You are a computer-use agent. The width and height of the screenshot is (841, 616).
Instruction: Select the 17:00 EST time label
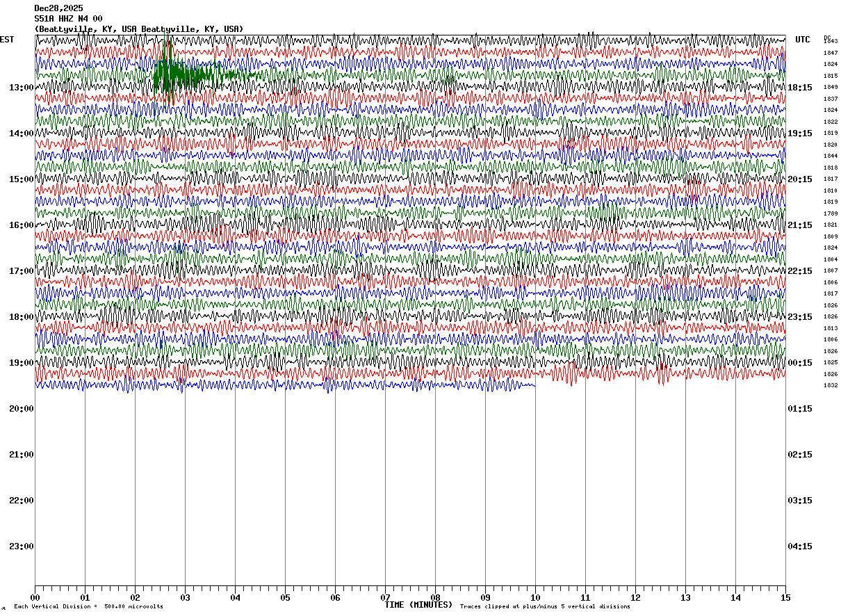point(22,270)
